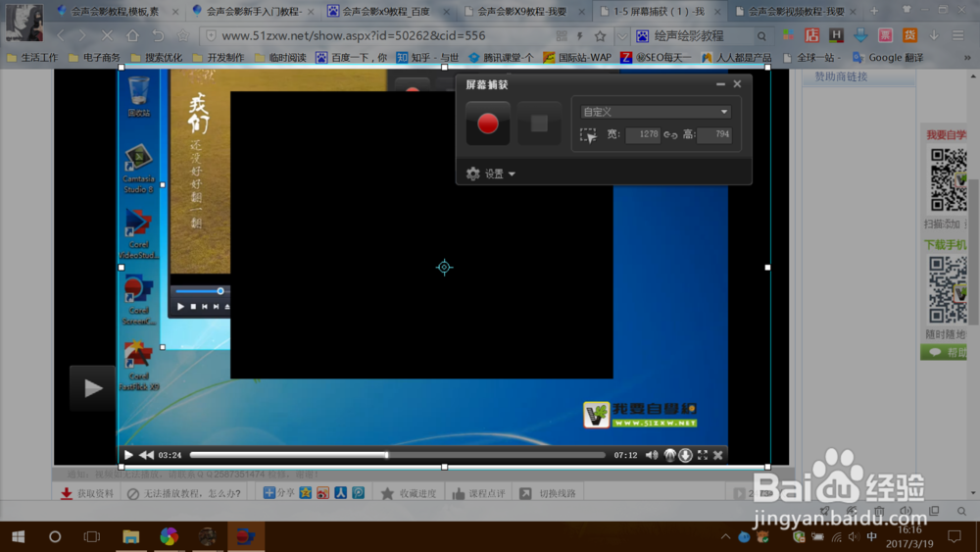Click the stop recording square button
This screenshot has height=552, width=980.
pyautogui.click(x=539, y=124)
